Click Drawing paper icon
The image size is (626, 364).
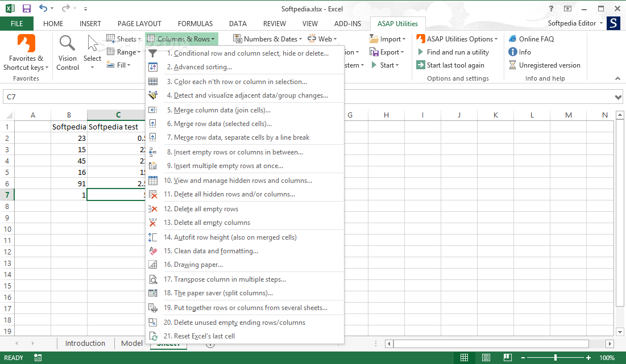[x=152, y=264]
